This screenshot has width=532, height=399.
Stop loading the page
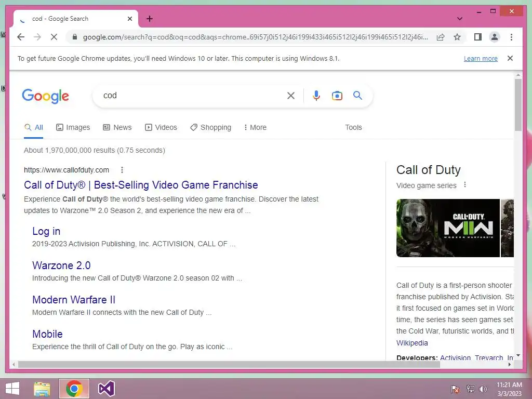[x=54, y=37]
